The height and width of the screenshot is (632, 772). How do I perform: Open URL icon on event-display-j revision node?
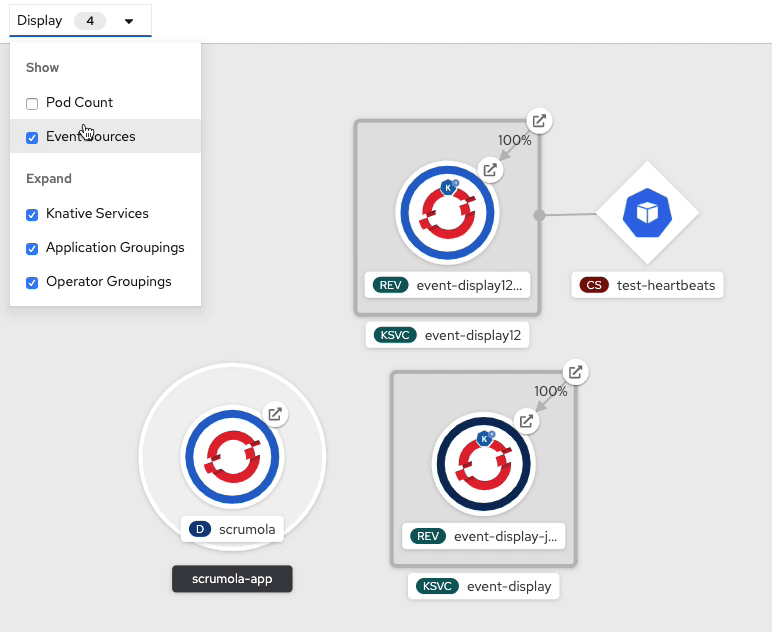pyautogui.click(x=526, y=421)
